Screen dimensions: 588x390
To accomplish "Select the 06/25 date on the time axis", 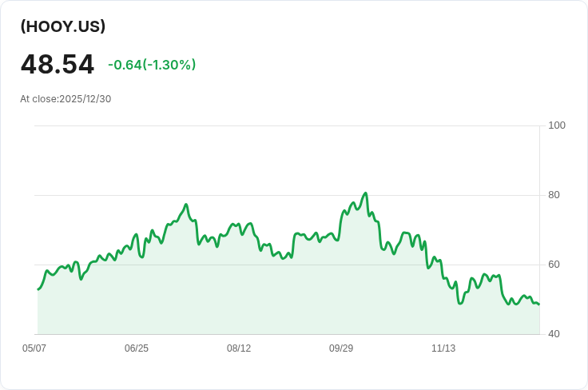I will pyautogui.click(x=137, y=348).
